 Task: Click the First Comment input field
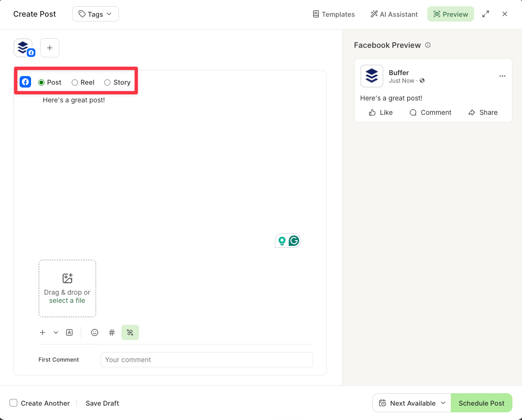click(x=207, y=360)
